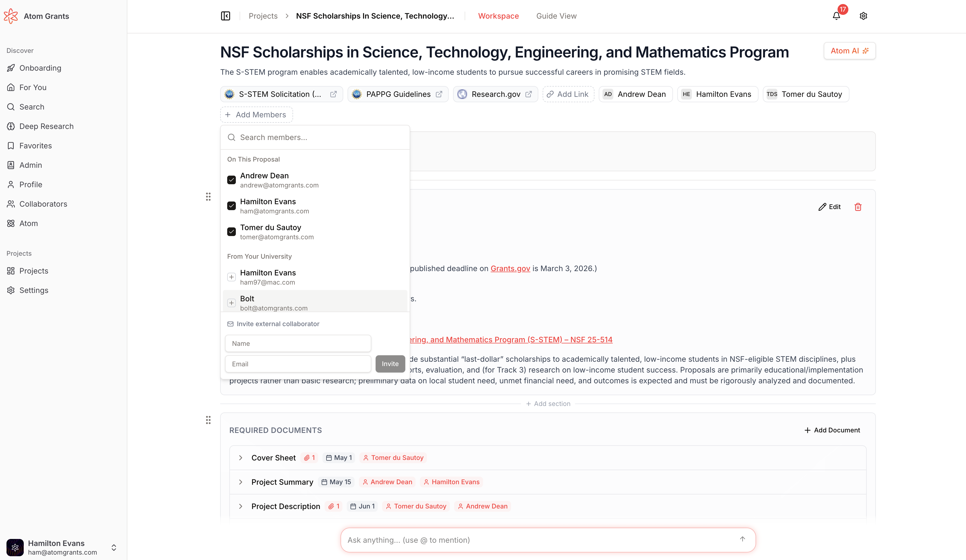
Task: Switch to Guide View tab
Action: tap(556, 16)
